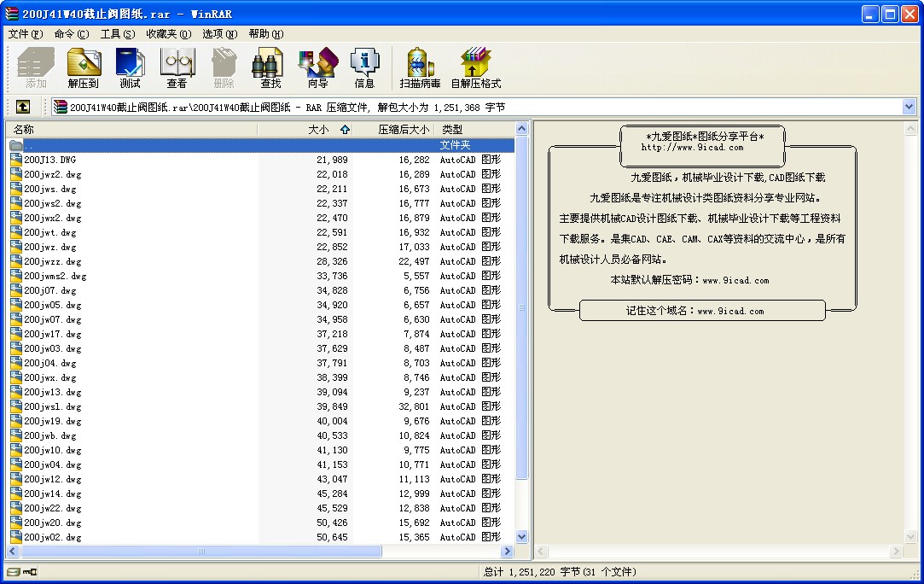Click the 查找 (Find) binoculars icon
The height and width of the screenshot is (584, 924).
coord(270,67)
